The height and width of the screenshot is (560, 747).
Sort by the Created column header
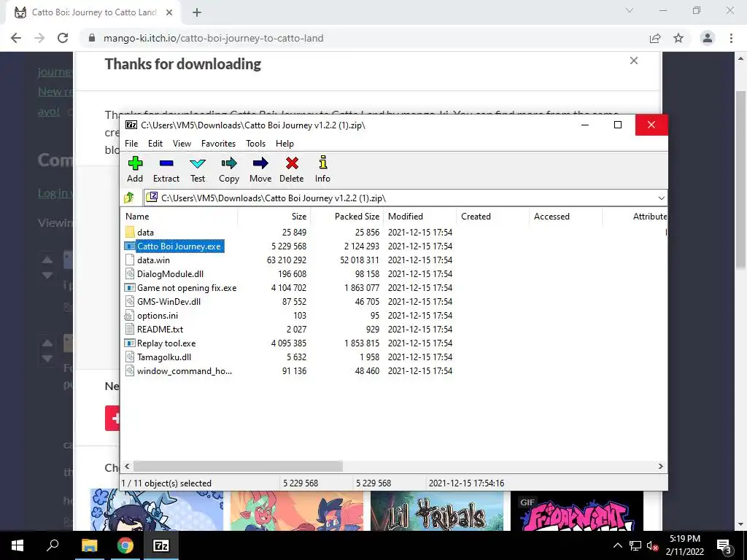[x=492, y=216]
